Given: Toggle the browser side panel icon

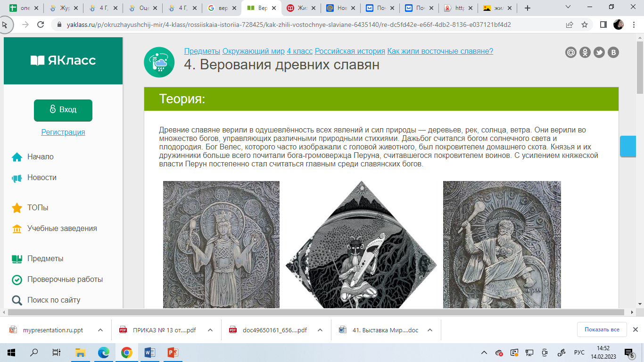Looking at the screenshot, I should tap(603, 25).
